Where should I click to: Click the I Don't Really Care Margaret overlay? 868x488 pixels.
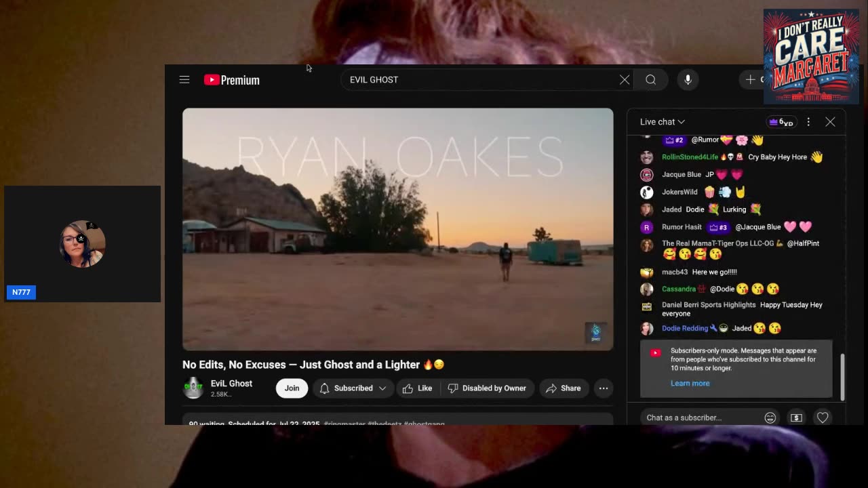(x=811, y=56)
